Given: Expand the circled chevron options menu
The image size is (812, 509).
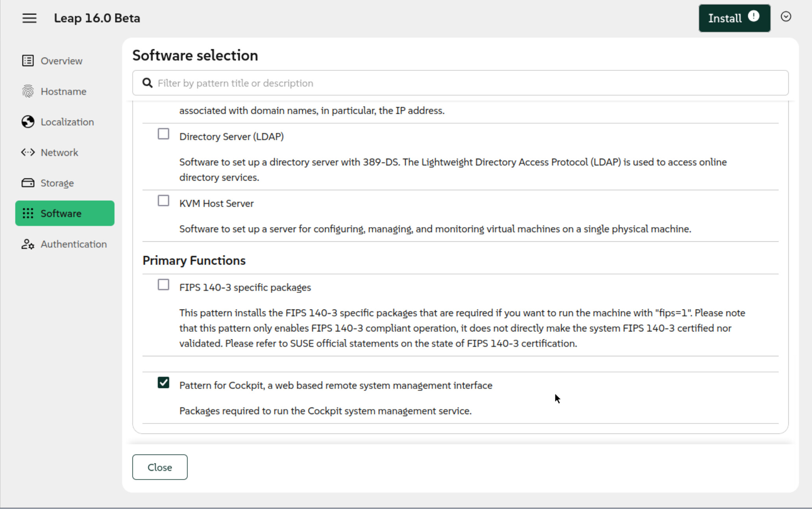Looking at the screenshot, I should click(x=786, y=17).
